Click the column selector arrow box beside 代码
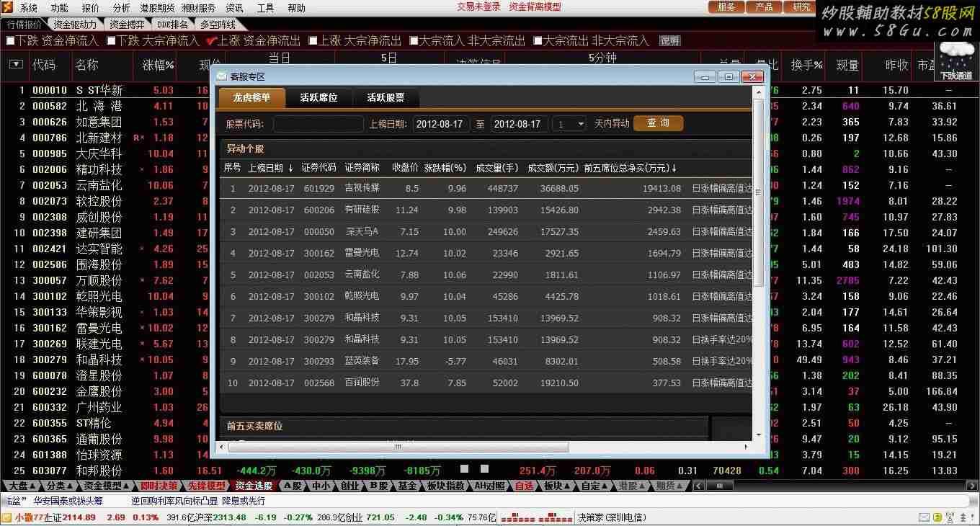Image resolution: width=980 pixels, height=526 pixels. (x=16, y=64)
